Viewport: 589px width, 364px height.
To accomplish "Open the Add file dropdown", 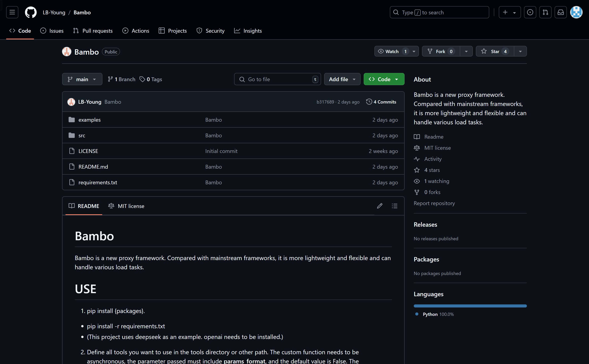I will coord(342,79).
